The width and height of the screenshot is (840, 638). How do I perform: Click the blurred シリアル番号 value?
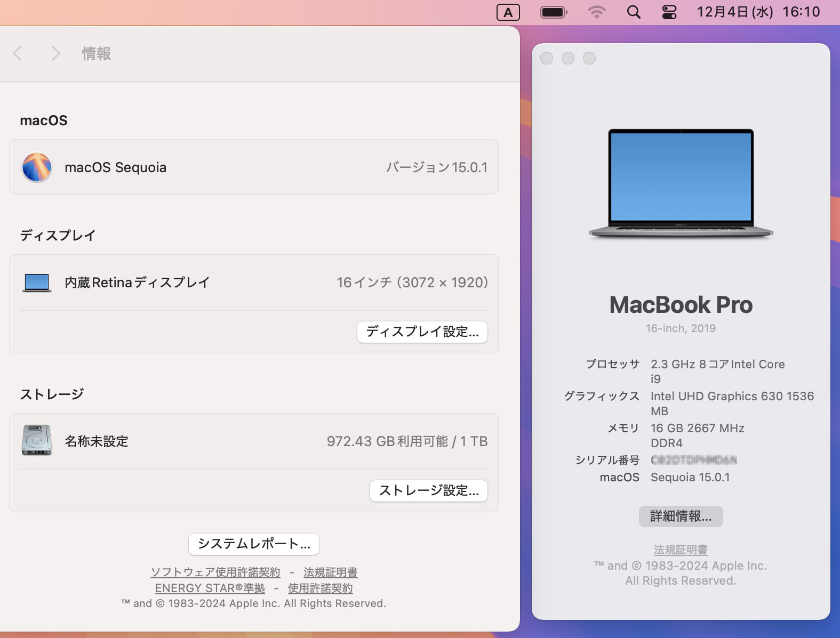694,460
